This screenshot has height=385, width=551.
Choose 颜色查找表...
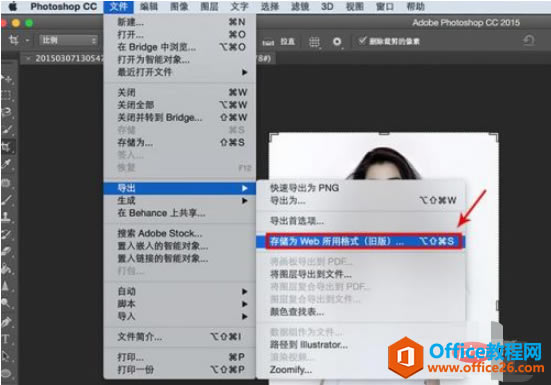361,312
